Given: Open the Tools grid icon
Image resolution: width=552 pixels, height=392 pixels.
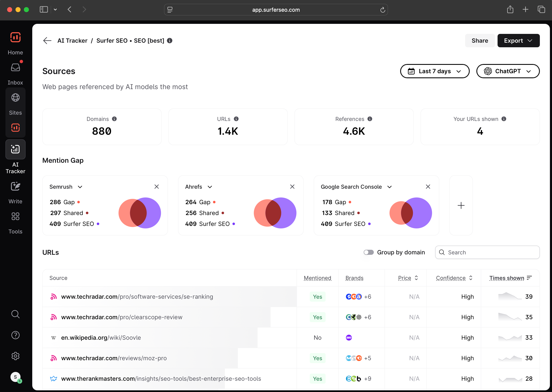Looking at the screenshot, I should click(x=15, y=216).
